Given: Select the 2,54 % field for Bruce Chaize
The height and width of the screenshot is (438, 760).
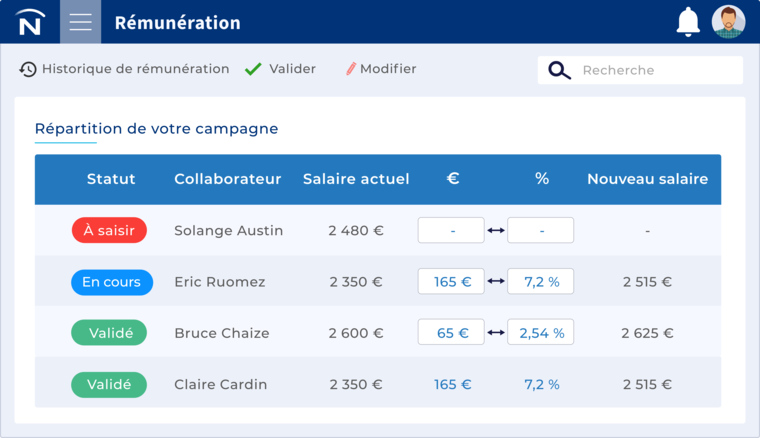Looking at the screenshot, I should pyautogui.click(x=541, y=333).
